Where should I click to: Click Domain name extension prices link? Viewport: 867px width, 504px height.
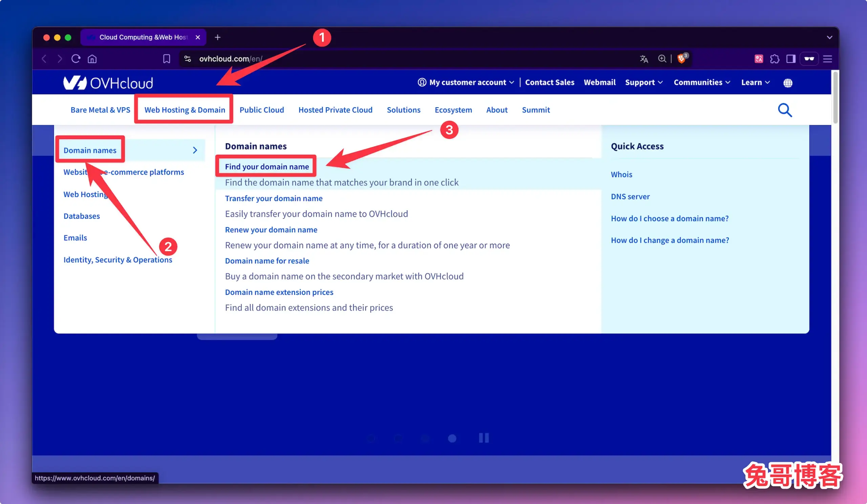pos(279,292)
